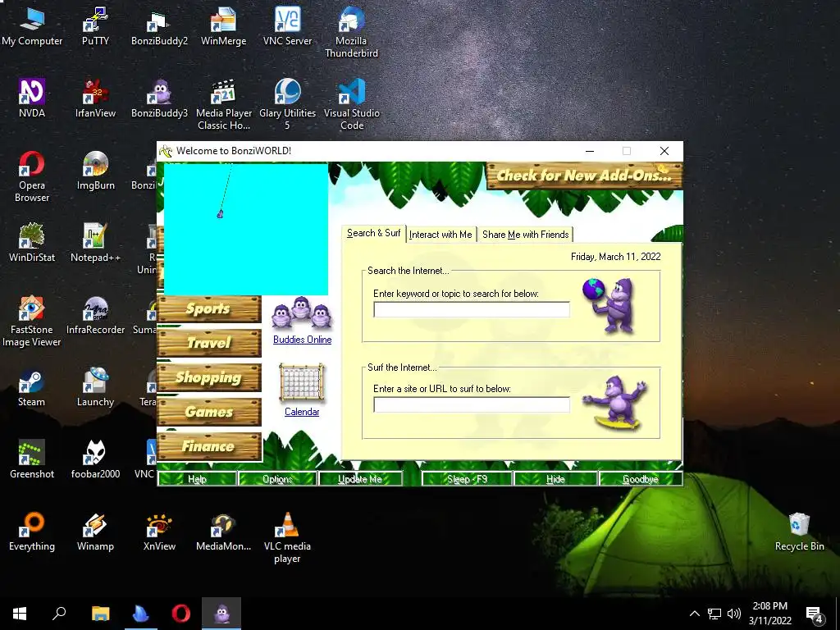The width and height of the screenshot is (840, 630).
Task: Select the VLC media player icon
Action: [287, 537]
